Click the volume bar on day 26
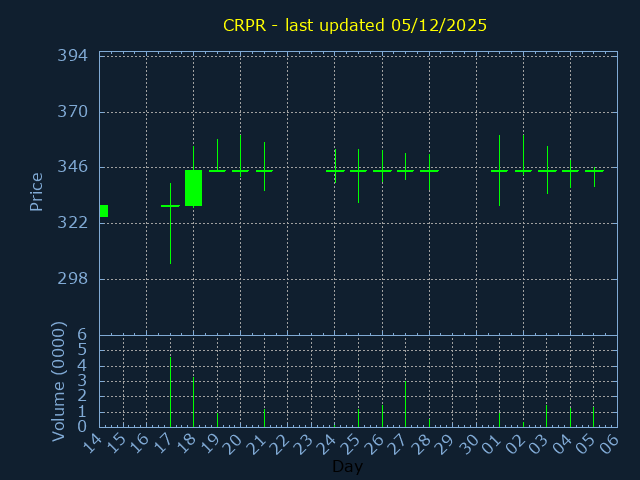 pyautogui.click(x=382, y=416)
